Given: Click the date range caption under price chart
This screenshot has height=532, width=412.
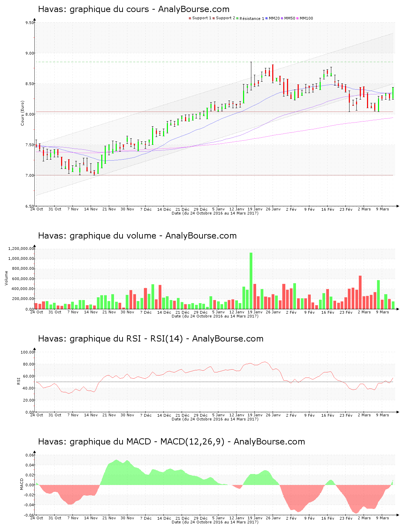Looking at the screenshot, I should tap(215, 213).
